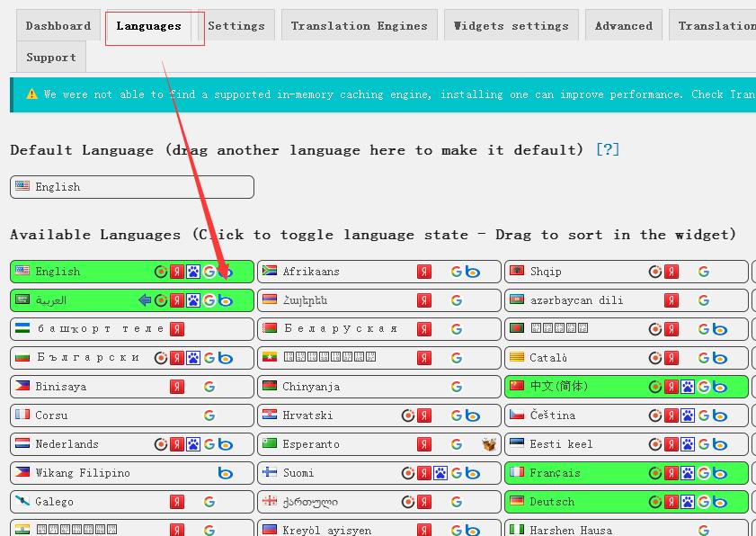
Task: Enable the Nederlands language
Action: pyautogui.click(x=131, y=444)
